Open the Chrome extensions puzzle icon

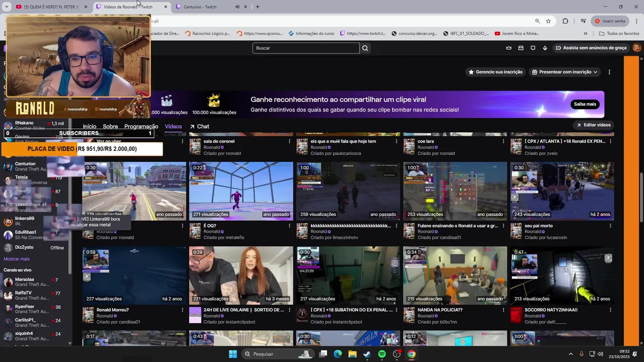coord(566,21)
